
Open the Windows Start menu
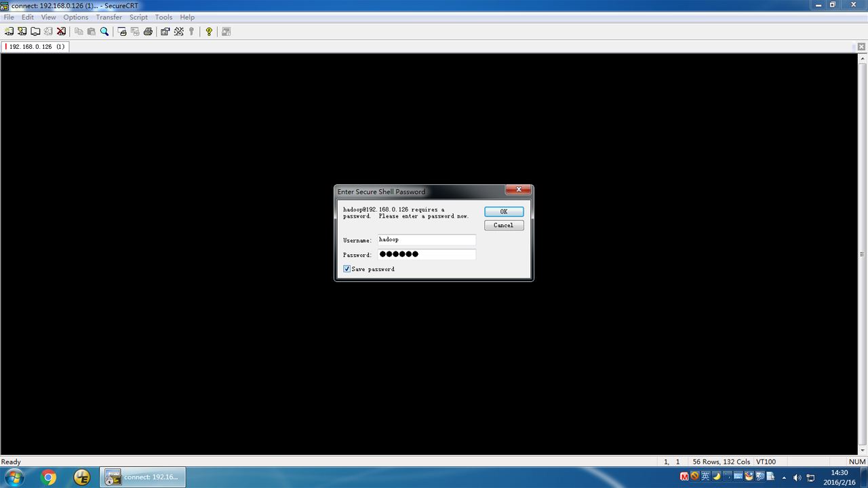click(14, 477)
